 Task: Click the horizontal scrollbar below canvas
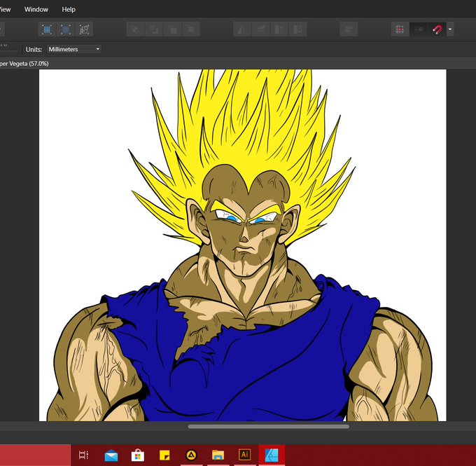coord(268,427)
